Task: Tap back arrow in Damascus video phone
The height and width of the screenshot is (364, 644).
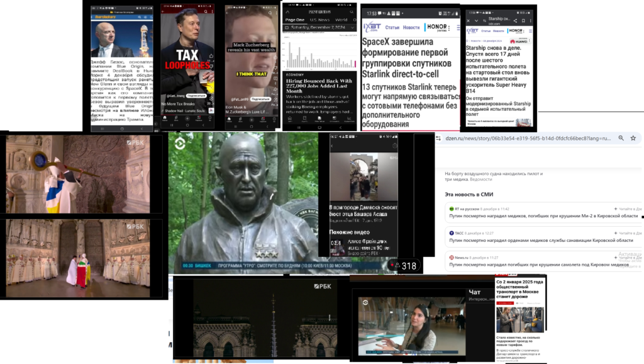Action: tap(332, 145)
